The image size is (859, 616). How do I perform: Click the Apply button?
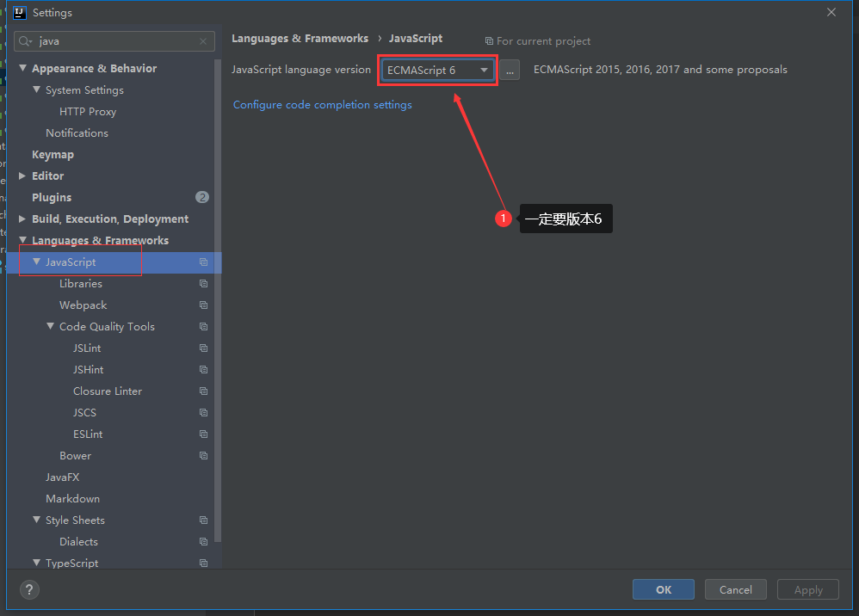tap(808, 589)
